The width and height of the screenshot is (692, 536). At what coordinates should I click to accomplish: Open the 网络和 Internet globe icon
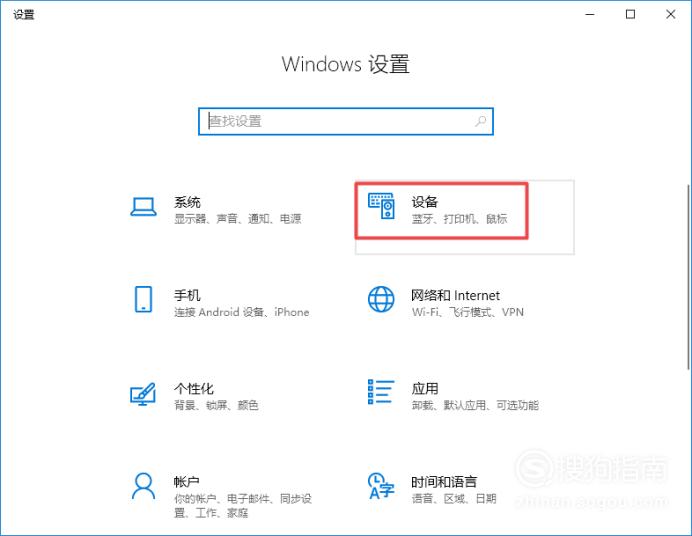[x=381, y=299]
